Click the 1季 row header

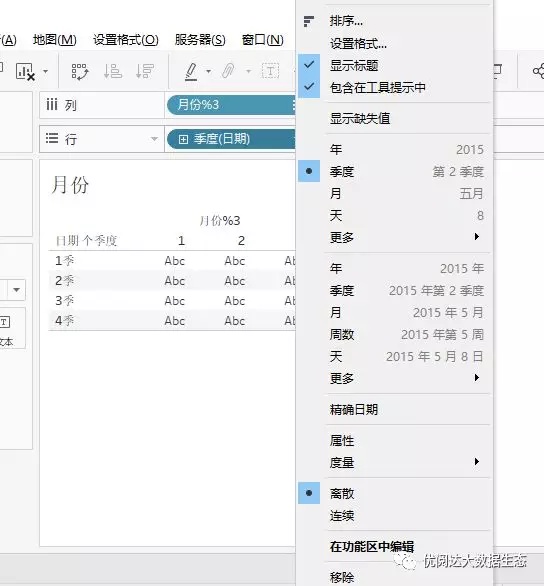(64, 260)
